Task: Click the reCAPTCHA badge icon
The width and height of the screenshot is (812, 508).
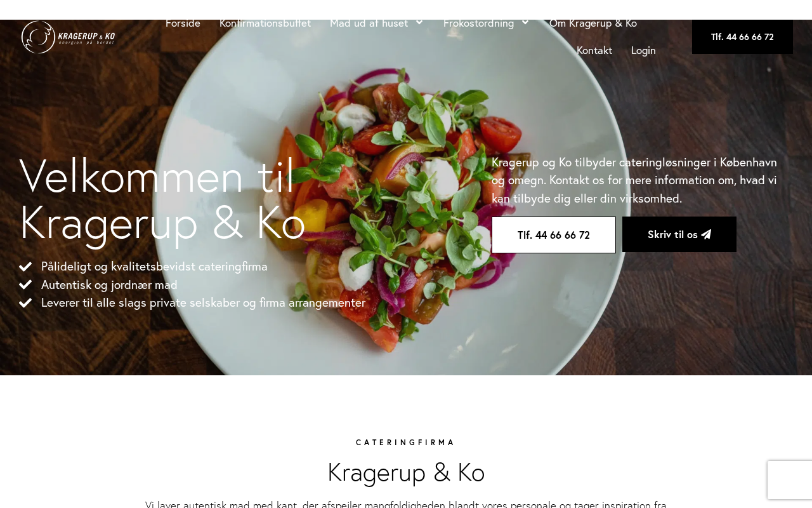Action: [x=790, y=480]
